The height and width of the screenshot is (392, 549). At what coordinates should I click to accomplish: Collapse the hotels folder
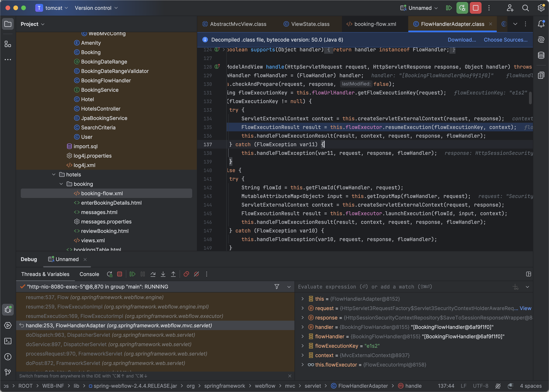[x=54, y=174]
